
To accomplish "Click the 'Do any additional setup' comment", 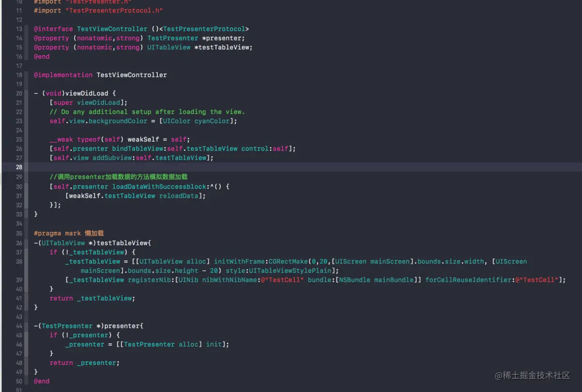I will [147, 112].
